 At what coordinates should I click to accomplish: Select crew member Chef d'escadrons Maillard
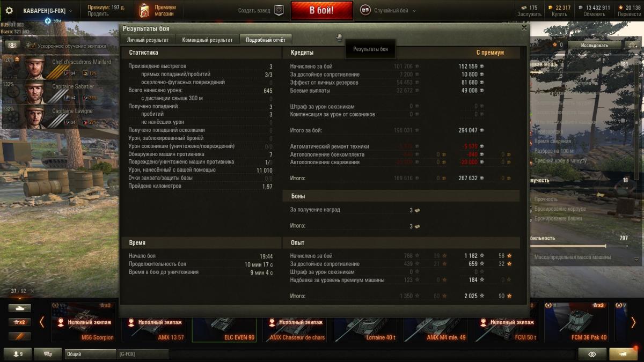[x=60, y=68]
